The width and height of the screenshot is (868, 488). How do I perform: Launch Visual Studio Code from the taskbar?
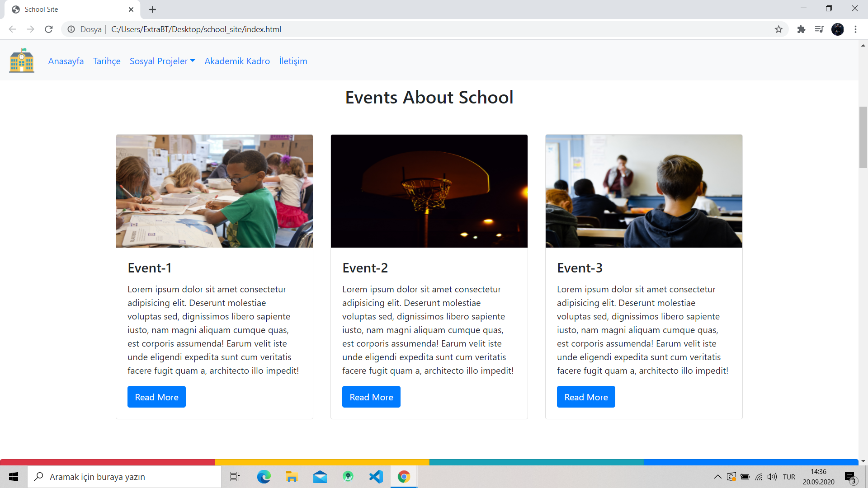tap(376, 476)
